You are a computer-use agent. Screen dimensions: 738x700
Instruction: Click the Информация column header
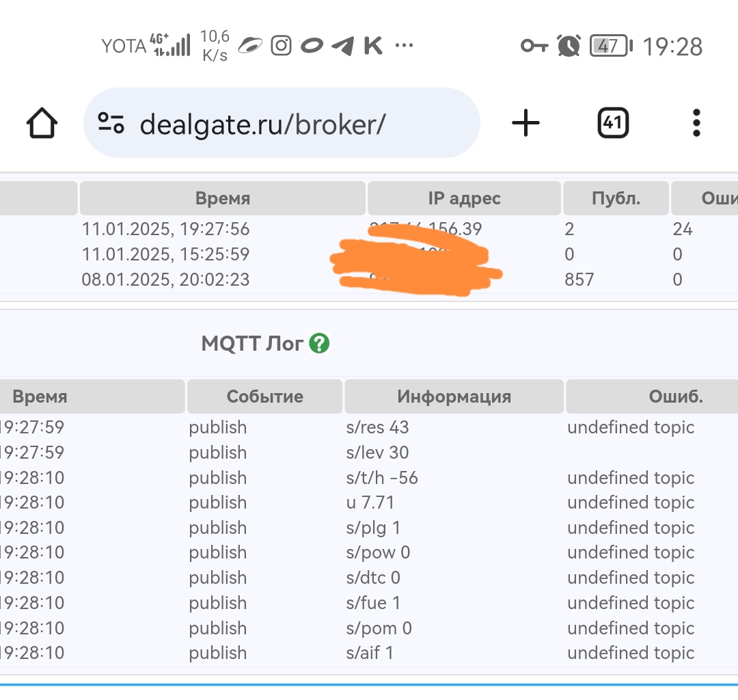coord(454,396)
